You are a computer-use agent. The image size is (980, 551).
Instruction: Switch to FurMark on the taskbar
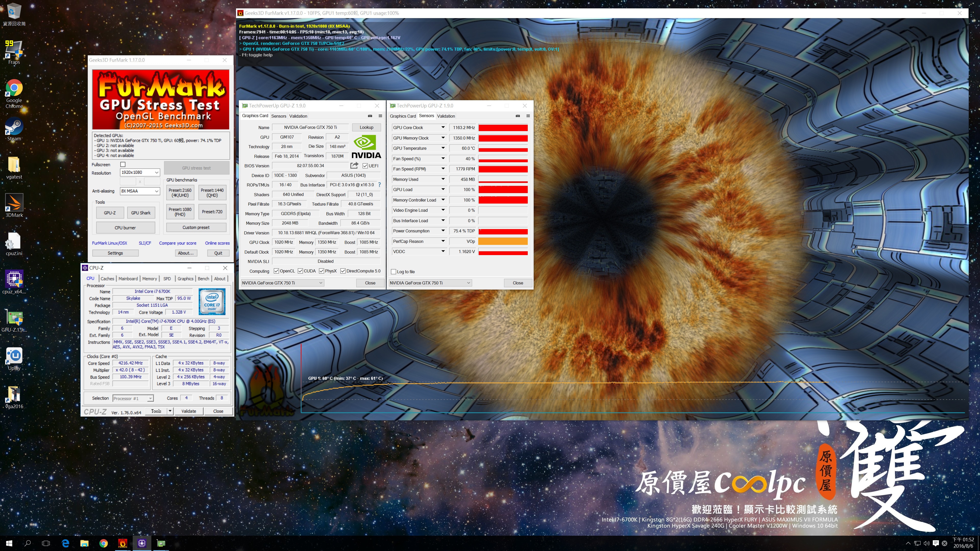[122, 543]
